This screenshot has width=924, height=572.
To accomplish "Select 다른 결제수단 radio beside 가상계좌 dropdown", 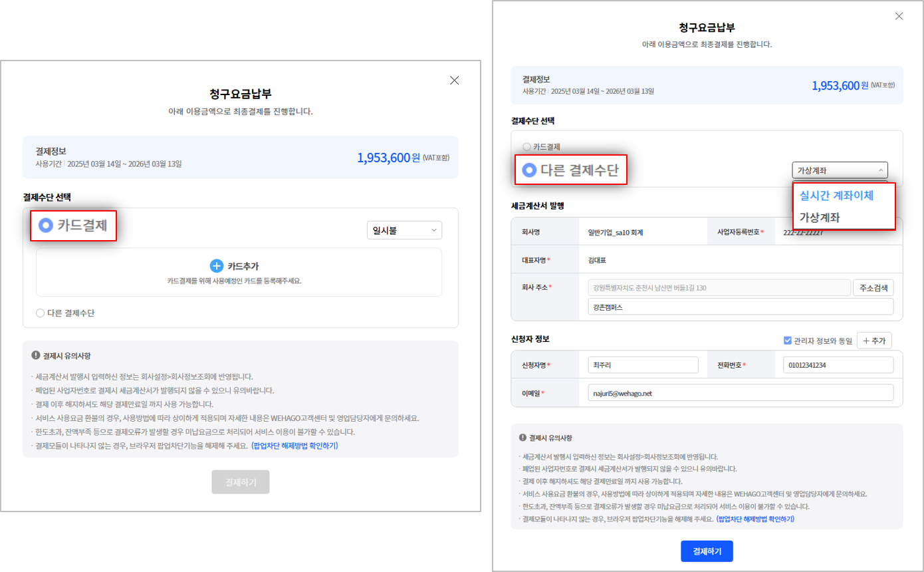I will [529, 170].
